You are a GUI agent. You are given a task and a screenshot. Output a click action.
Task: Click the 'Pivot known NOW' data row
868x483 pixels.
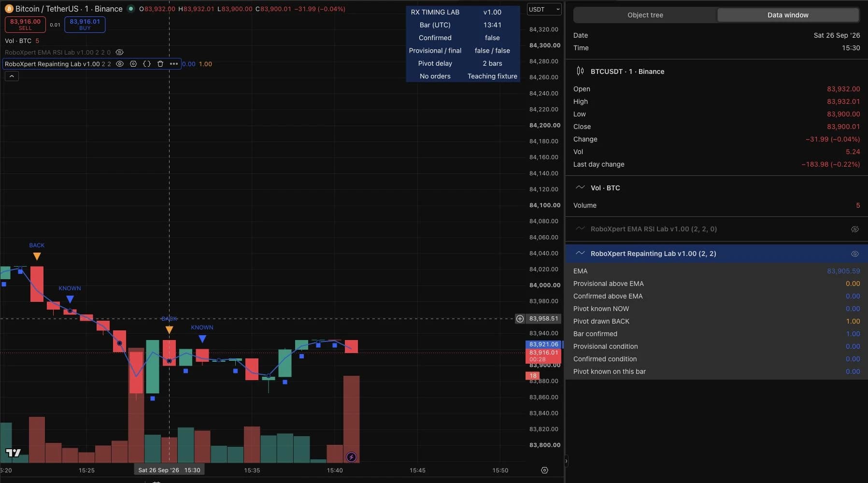click(x=716, y=309)
